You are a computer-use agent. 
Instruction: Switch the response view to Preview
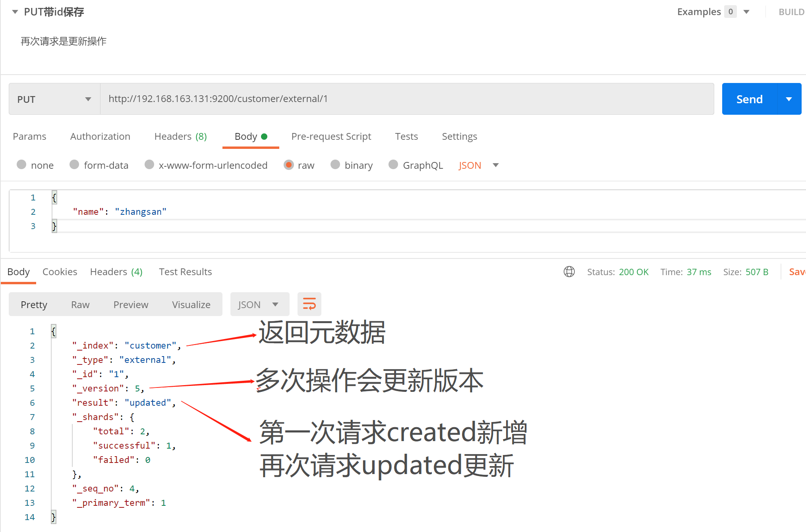click(131, 305)
